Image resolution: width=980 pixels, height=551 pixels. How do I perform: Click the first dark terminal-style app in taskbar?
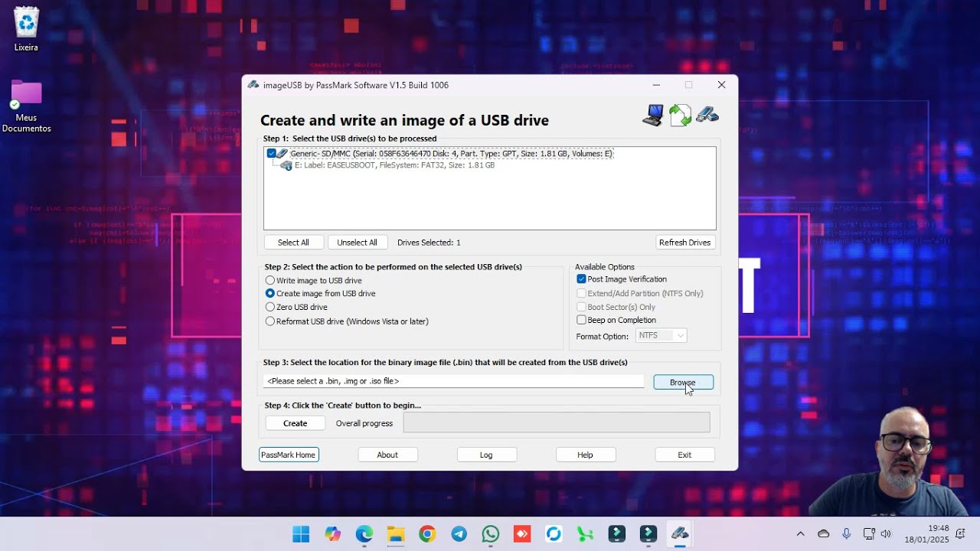(x=617, y=534)
